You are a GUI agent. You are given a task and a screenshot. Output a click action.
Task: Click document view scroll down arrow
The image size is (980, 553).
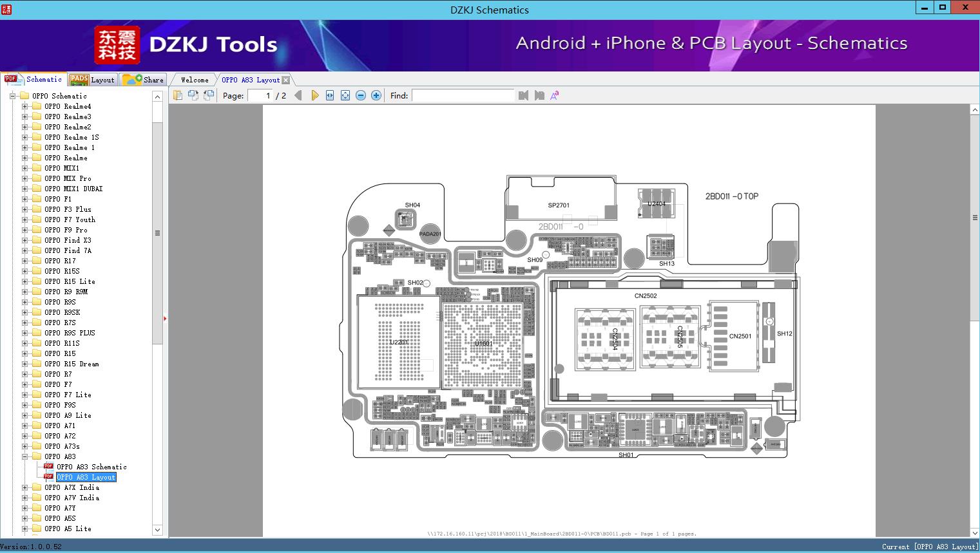pos(975,532)
